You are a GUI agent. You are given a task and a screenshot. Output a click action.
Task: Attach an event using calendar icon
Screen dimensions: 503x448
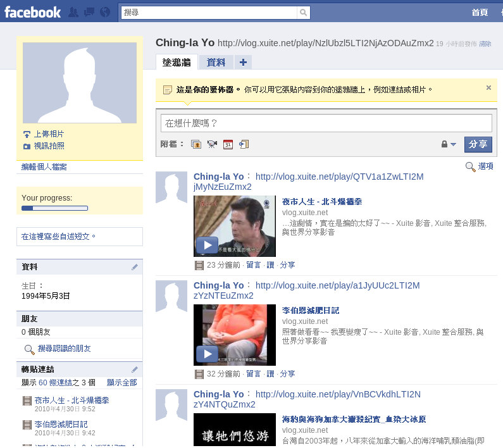pos(228,144)
